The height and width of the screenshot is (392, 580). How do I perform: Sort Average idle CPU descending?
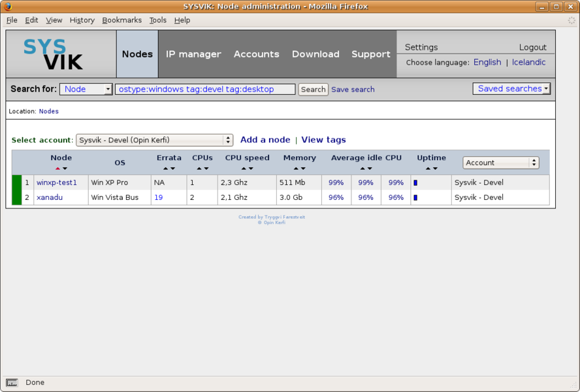click(370, 169)
